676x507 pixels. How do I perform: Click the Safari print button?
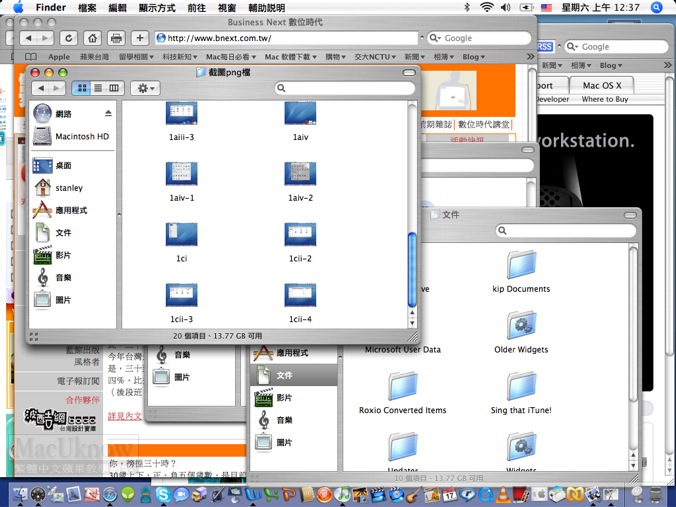tap(116, 38)
